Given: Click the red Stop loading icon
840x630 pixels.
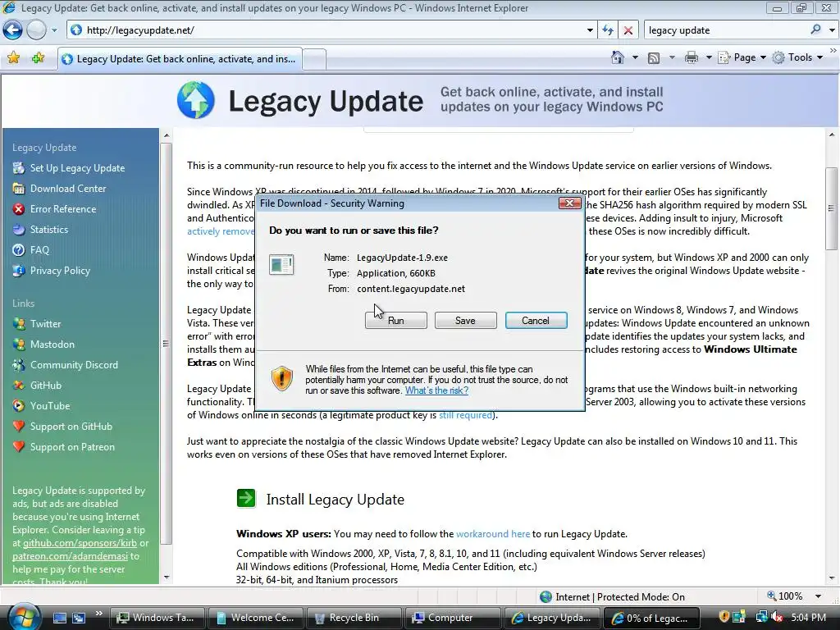Looking at the screenshot, I should point(628,30).
